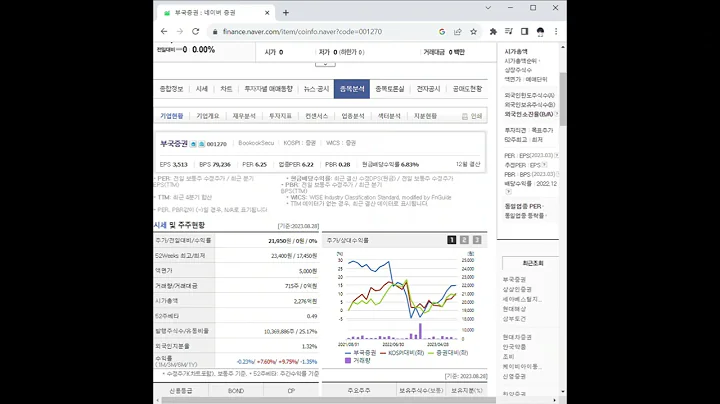Click help icon next to 외국인소진율(B/A)
Screen dimensions: 720x404
557,114
